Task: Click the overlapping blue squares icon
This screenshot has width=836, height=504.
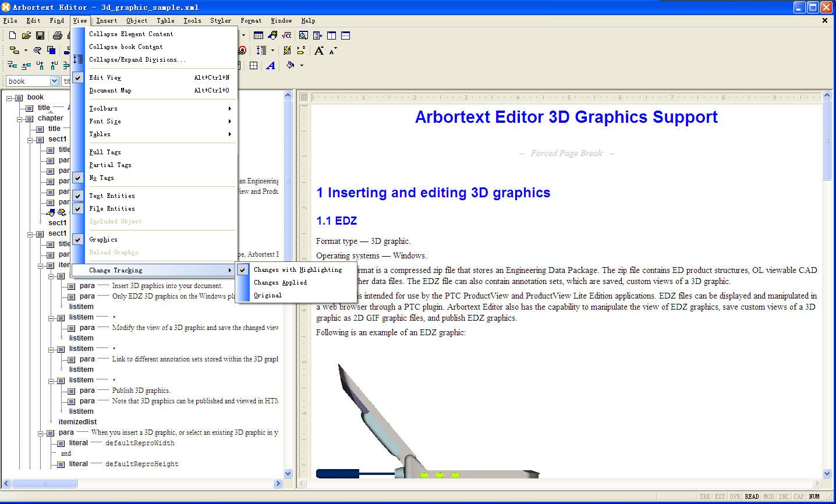Action: click(51, 51)
